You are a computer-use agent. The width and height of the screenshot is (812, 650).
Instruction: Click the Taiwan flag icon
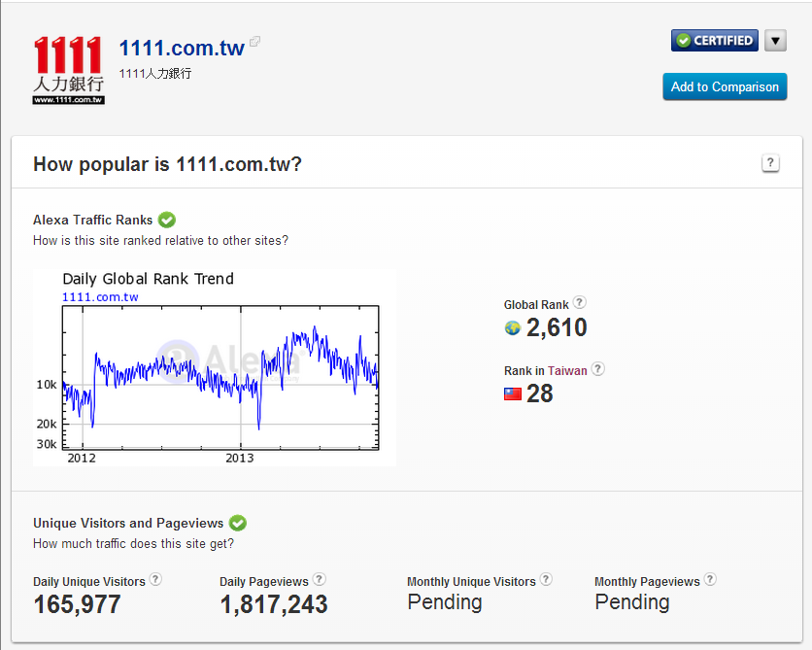coord(513,394)
